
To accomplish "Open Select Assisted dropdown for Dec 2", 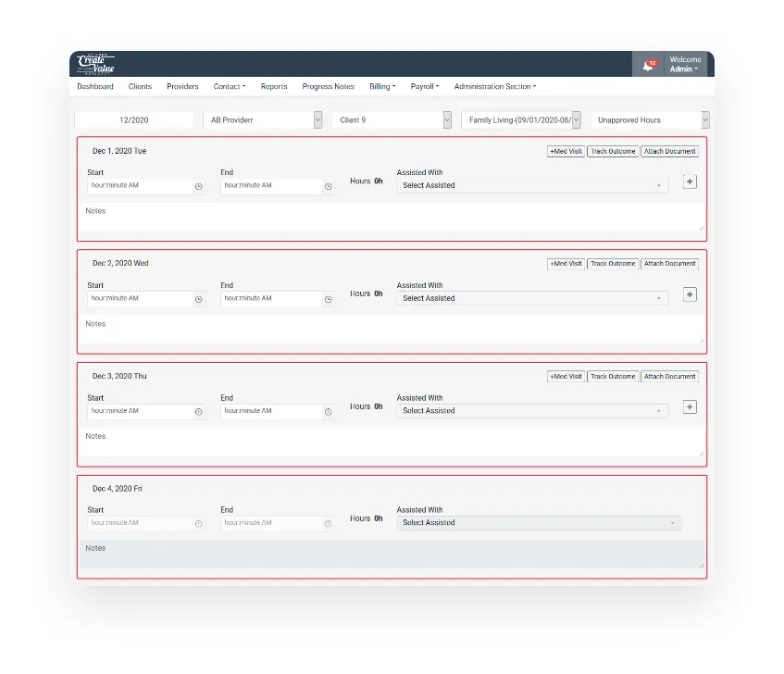I will click(532, 298).
